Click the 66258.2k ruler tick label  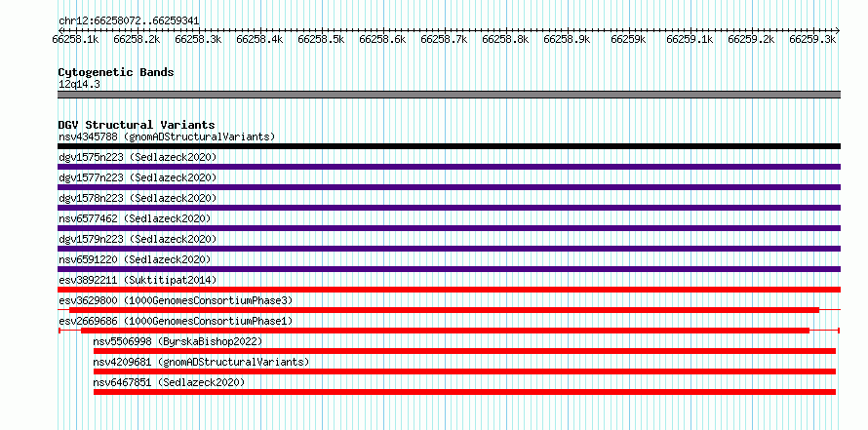tap(138, 39)
